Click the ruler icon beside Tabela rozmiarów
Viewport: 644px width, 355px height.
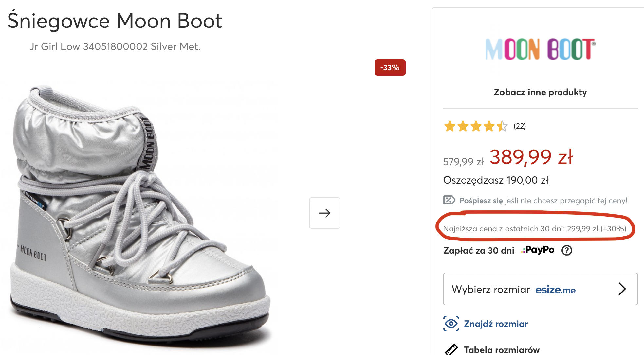click(x=451, y=349)
